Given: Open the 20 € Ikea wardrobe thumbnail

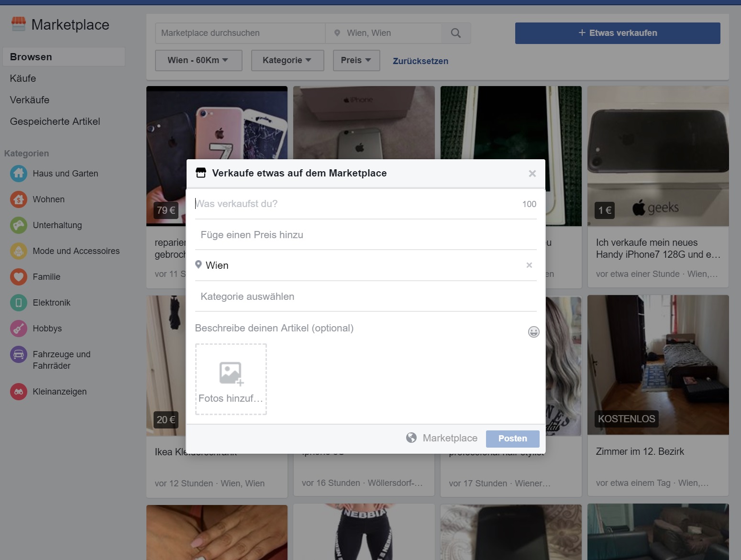Looking at the screenshot, I should (x=166, y=365).
